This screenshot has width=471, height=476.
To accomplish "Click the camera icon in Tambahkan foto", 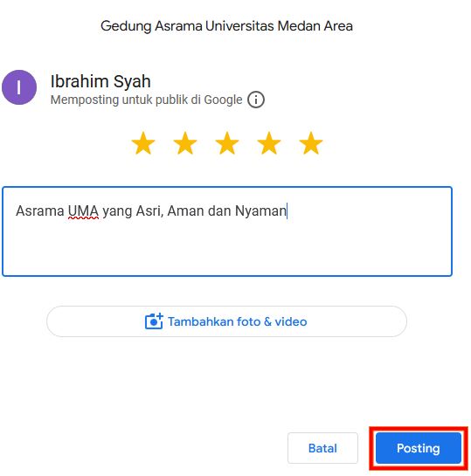I will (154, 321).
